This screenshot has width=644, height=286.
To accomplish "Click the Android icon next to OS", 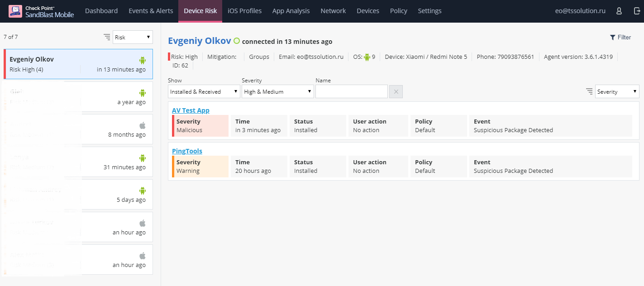I will click(367, 57).
